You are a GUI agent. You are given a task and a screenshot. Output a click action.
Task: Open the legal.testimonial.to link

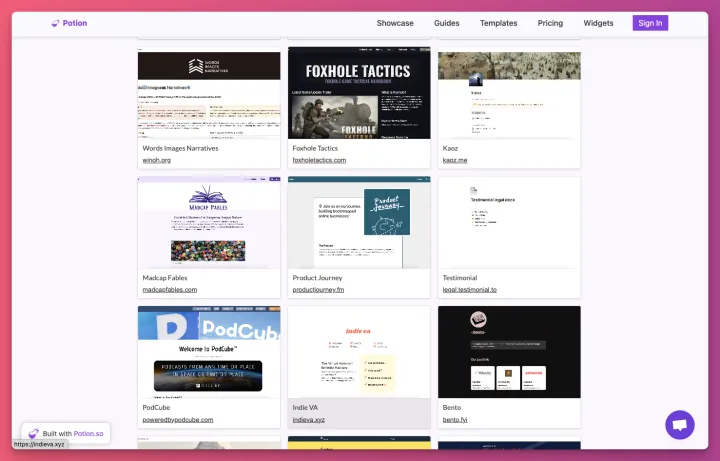(x=469, y=290)
